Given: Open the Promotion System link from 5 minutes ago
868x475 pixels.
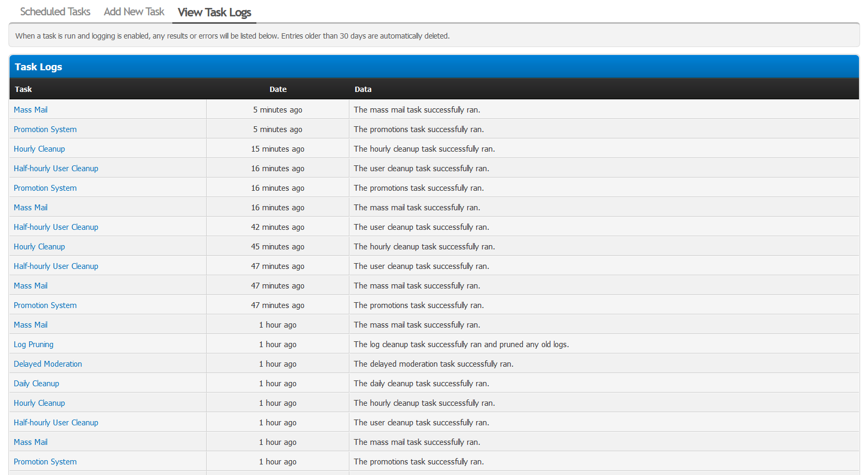Looking at the screenshot, I should click(x=45, y=129).
